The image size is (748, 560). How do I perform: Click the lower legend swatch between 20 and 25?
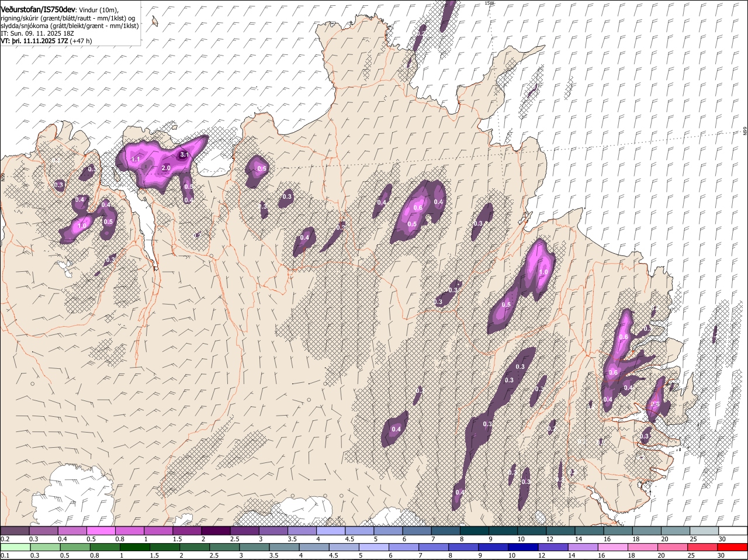672,547
